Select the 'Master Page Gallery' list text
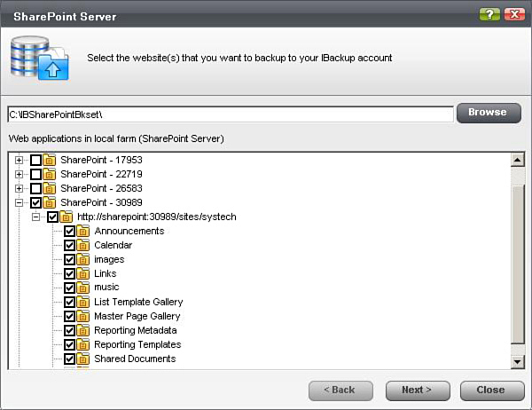This screenshot has width=532, height=410. click(x=137, y=316)
